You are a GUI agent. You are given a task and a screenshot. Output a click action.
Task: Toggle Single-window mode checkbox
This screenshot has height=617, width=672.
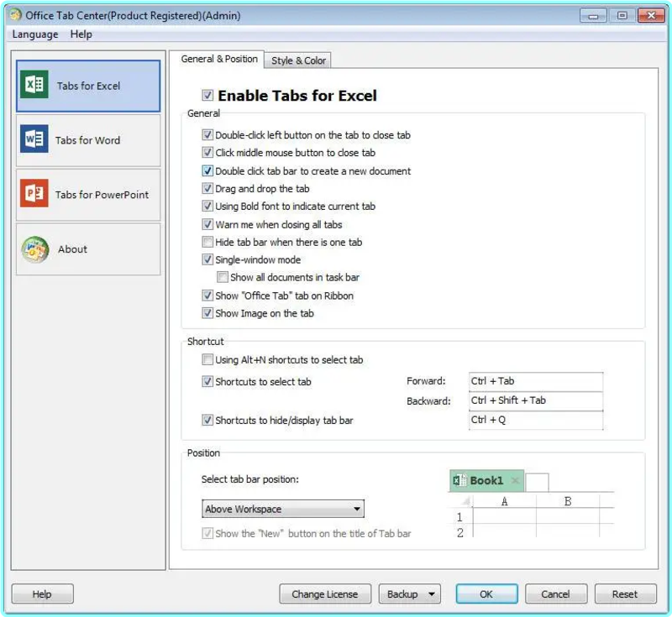coord(207,259)
